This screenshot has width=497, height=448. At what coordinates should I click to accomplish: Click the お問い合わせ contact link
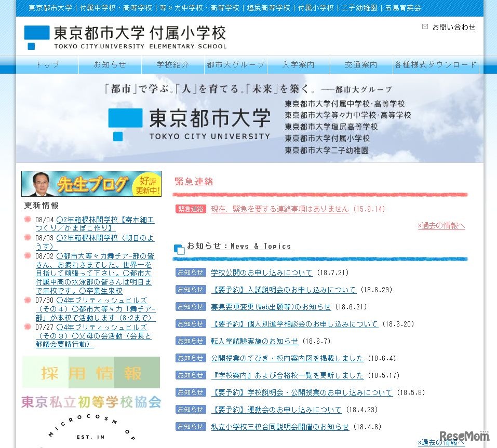pos(454,27)
